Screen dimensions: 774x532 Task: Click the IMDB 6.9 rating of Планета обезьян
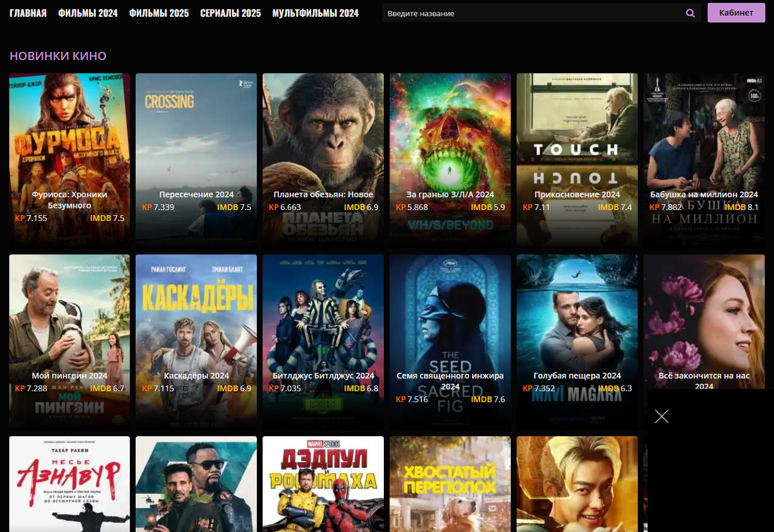click(x=361, y=207)
